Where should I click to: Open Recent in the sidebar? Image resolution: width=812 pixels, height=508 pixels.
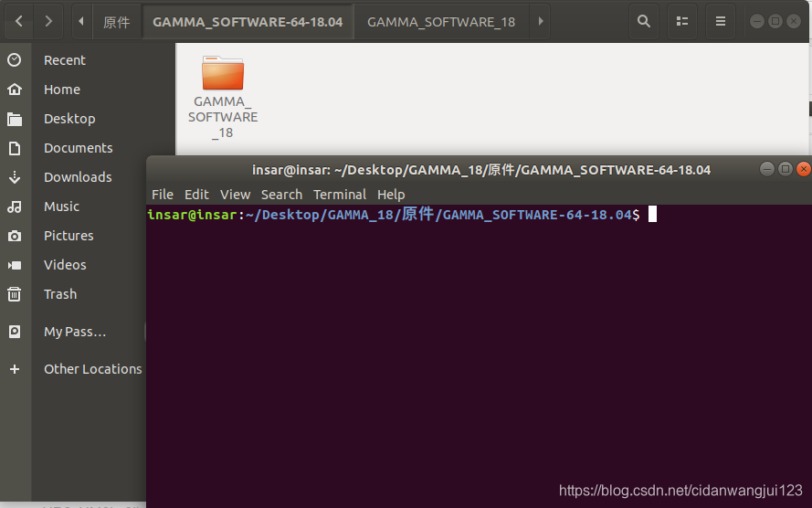(64, 60)
